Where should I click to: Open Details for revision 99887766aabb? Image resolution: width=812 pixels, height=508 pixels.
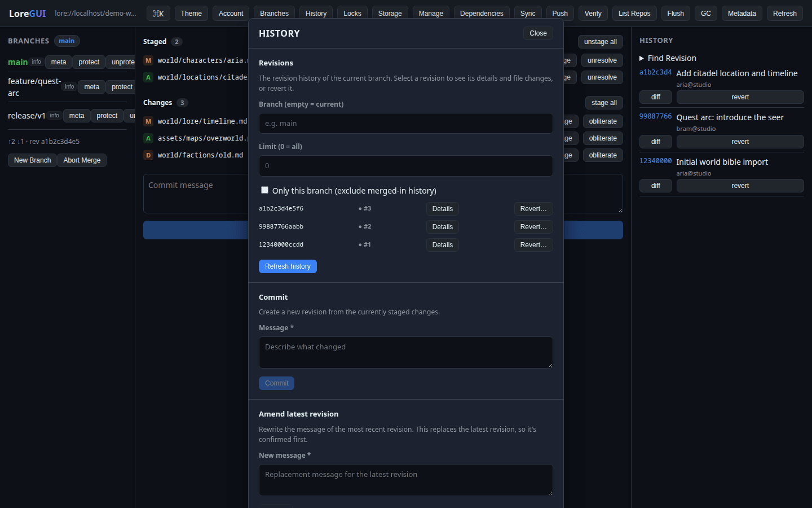[x=443, y=227]
